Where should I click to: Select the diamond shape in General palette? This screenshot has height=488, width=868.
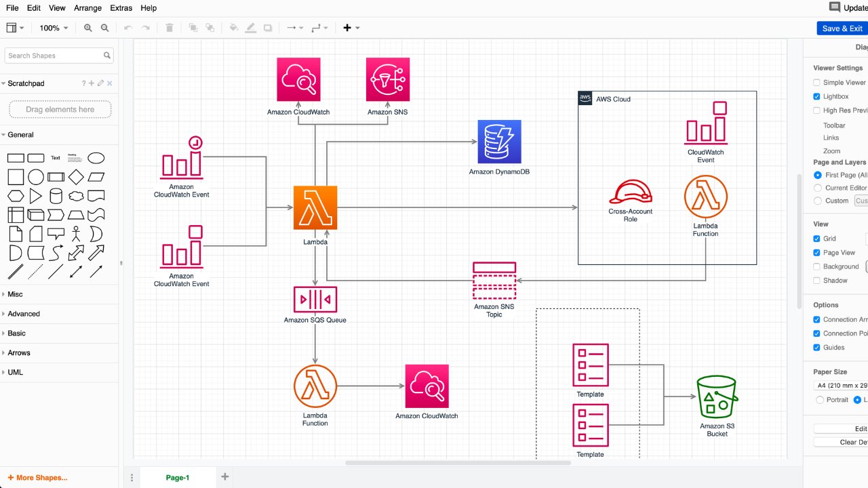(x=76, y=177)
